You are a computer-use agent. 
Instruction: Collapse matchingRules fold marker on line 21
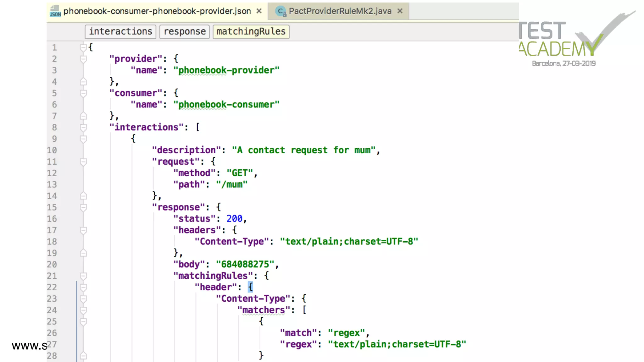tap(83, 276)
